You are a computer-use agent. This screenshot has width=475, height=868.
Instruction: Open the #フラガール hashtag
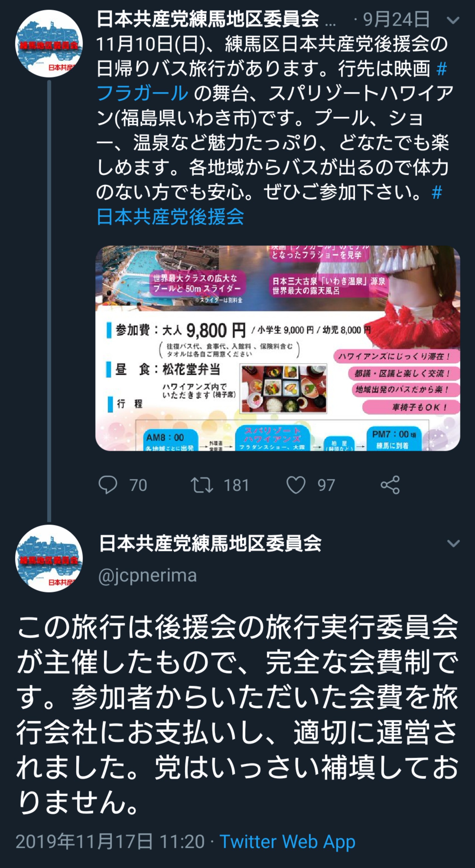tap(272, 81)
